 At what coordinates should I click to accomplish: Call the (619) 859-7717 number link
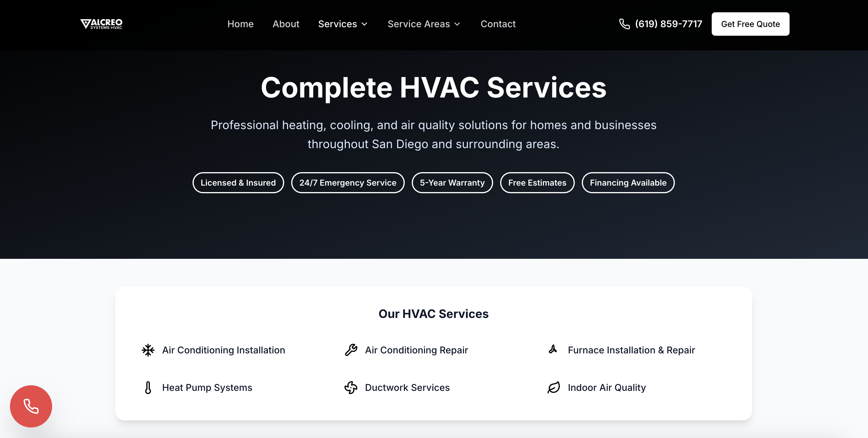click(668, 24)
